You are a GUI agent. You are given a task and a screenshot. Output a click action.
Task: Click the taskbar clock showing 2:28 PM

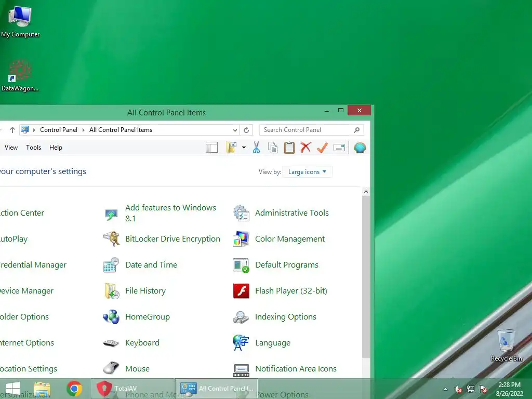pos(509,389)
